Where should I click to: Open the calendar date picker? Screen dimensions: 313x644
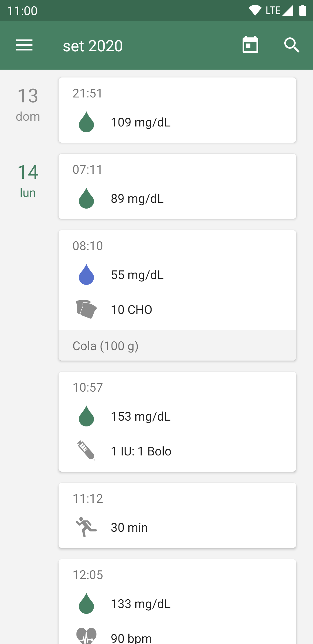click(250, 45)
